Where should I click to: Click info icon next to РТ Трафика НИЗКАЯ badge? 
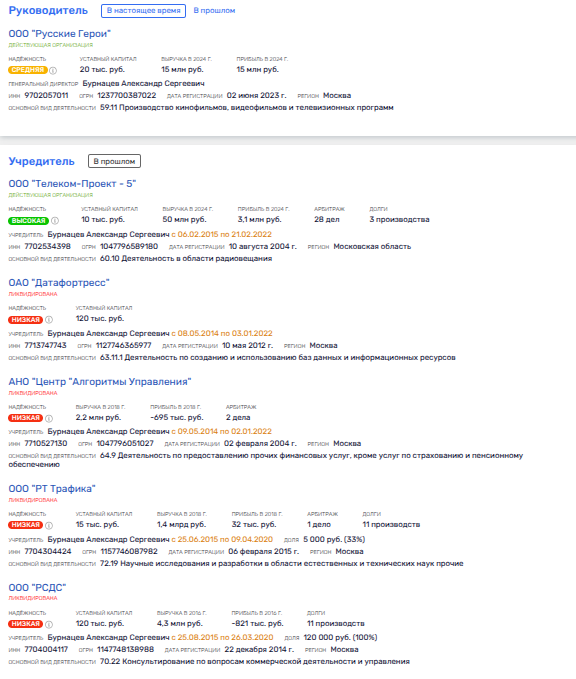(49, 525)
